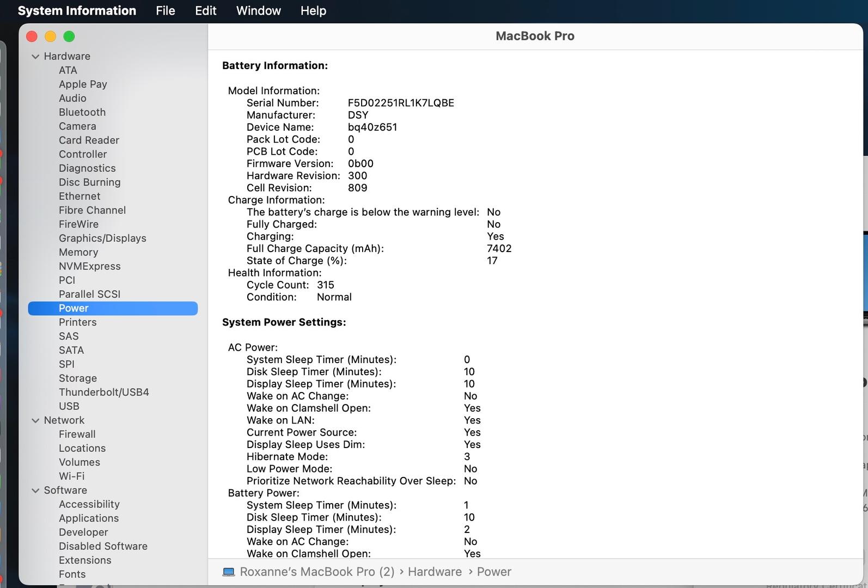
Task: Click the device name bq40z651
Action: click(372, 127)
